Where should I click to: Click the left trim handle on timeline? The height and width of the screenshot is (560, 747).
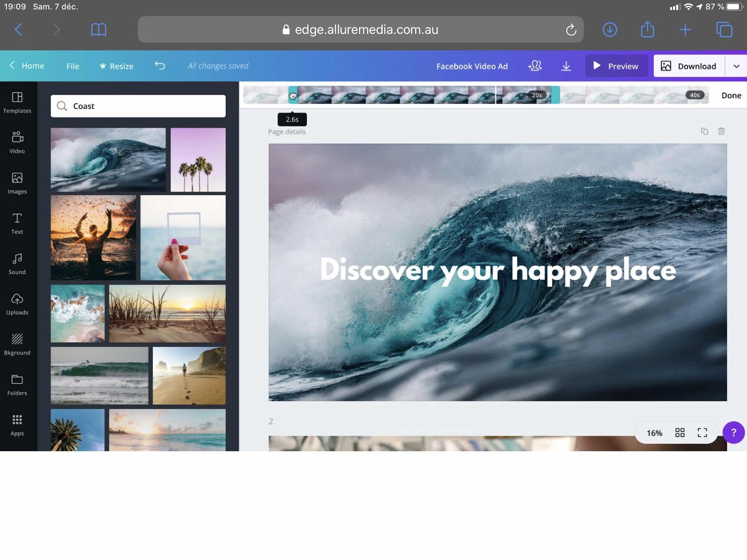[293, 95]
